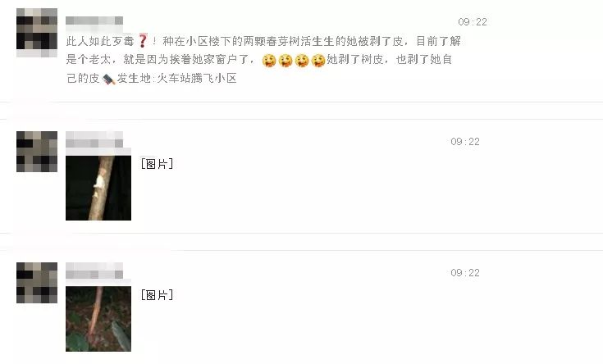The height and width of the screenshot is (364, 603).
Task: Click the 09:22 timestamp beside sapling photo
Action: point(465,273)
